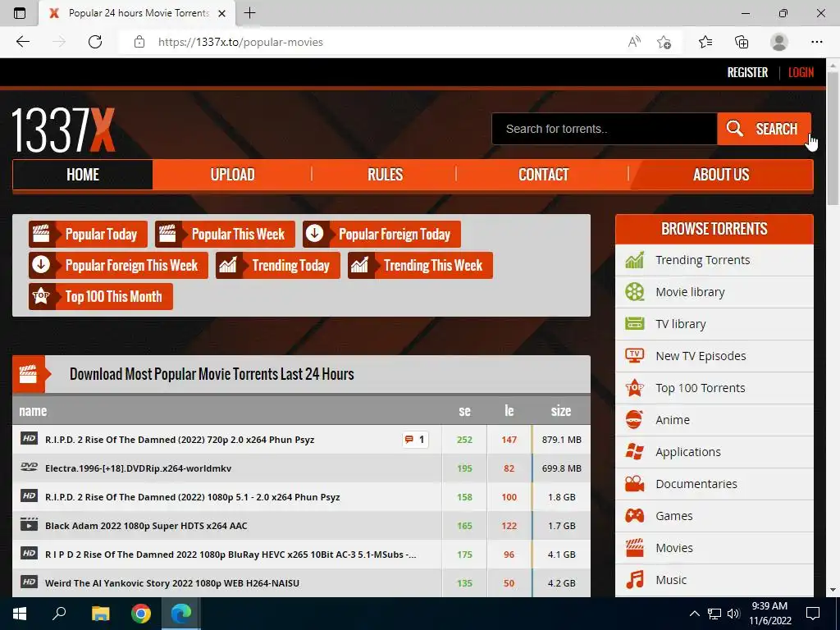Open a new browser tab with plus button
Image resolution: width=840 pixels, height=630 pixels.
pyautogui.click(x=249, y=13)
